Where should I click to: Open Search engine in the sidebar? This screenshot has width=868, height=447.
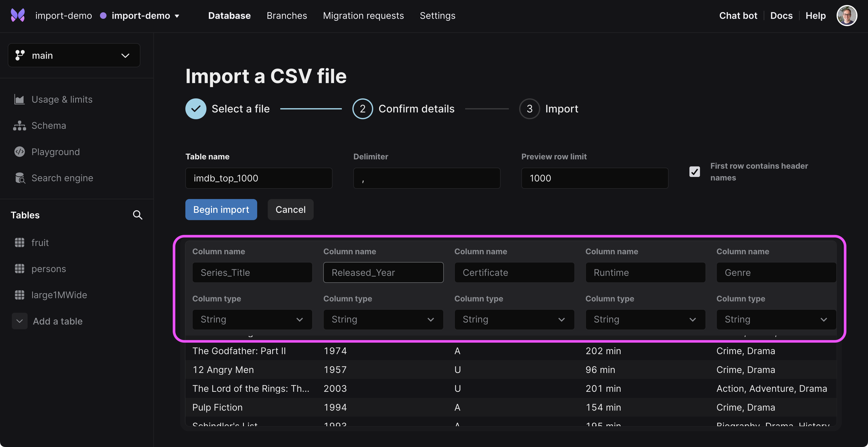tap(62, 178)
